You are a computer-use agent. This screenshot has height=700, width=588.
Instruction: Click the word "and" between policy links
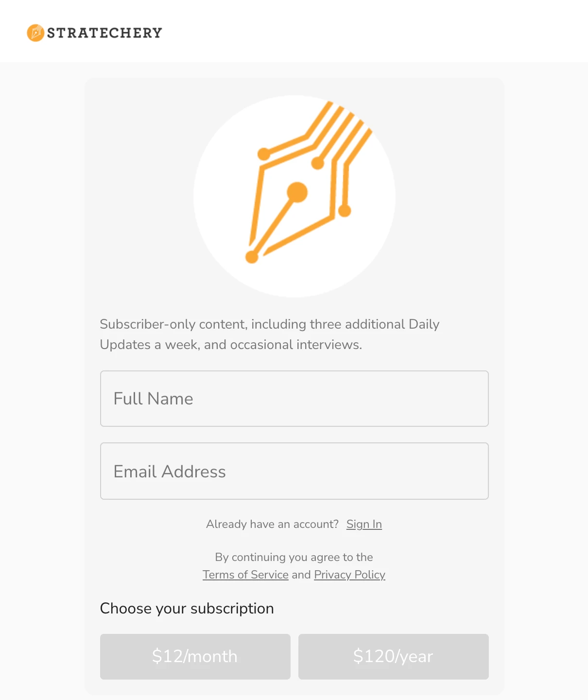[x=301, y=575]
